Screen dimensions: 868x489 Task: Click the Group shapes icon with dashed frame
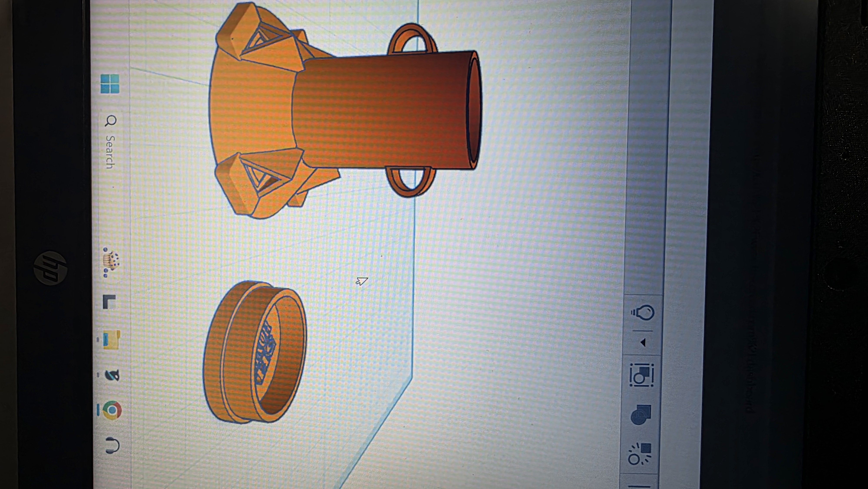coord(642,375)
